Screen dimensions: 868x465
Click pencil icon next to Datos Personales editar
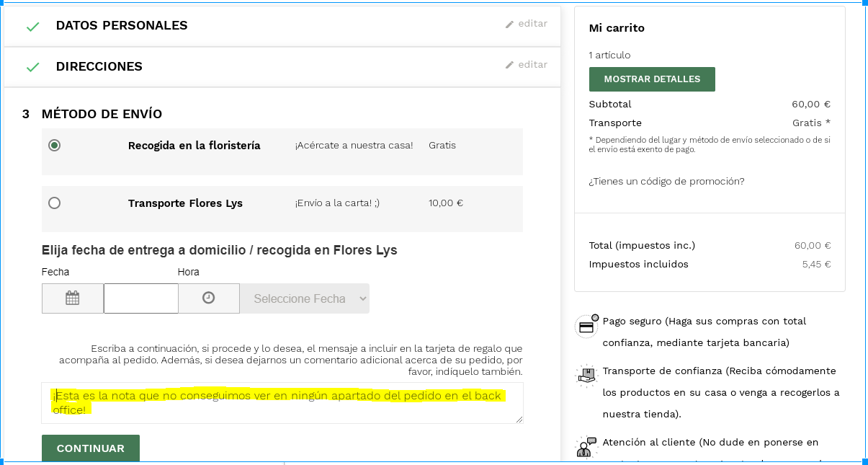click(509, 24)
